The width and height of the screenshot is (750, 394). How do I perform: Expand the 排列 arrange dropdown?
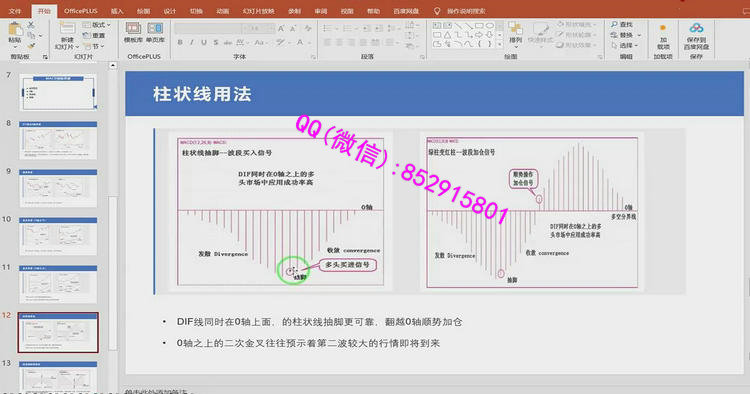(x=515, y=33)
